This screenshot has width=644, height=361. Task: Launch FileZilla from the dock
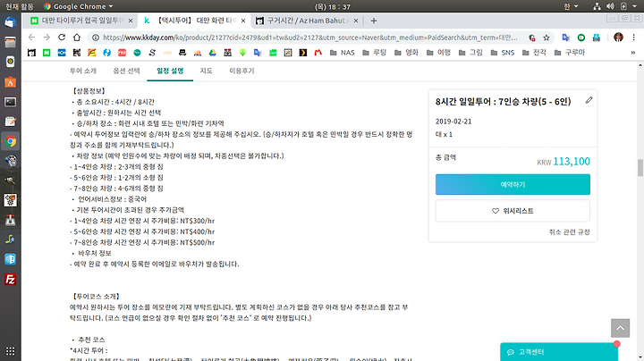[10, 280]
